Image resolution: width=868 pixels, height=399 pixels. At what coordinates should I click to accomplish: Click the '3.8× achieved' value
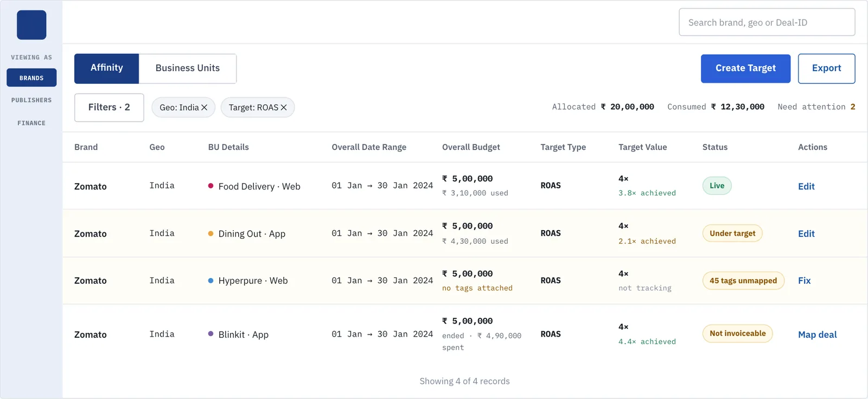[x=647, y=193]
